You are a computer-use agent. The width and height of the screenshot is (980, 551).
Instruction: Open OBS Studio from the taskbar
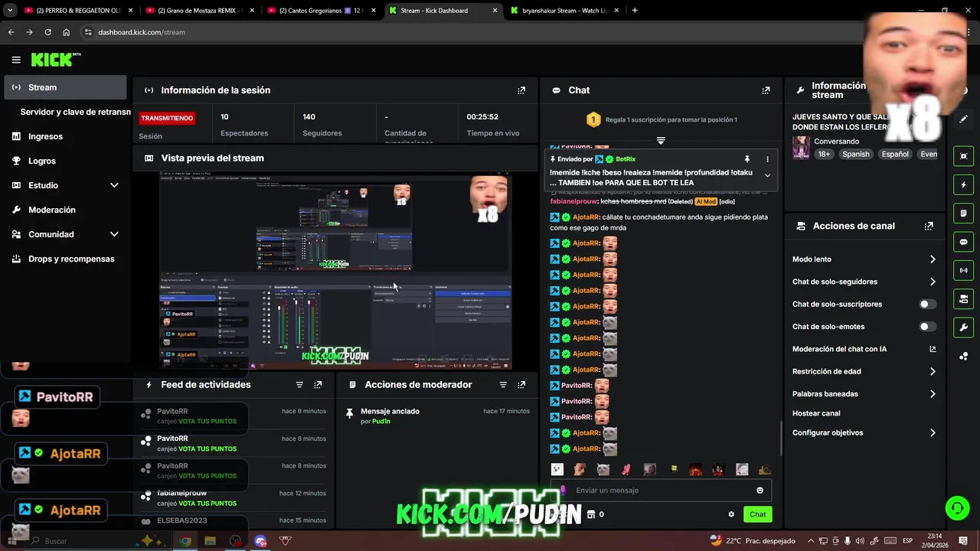point(235,541)
